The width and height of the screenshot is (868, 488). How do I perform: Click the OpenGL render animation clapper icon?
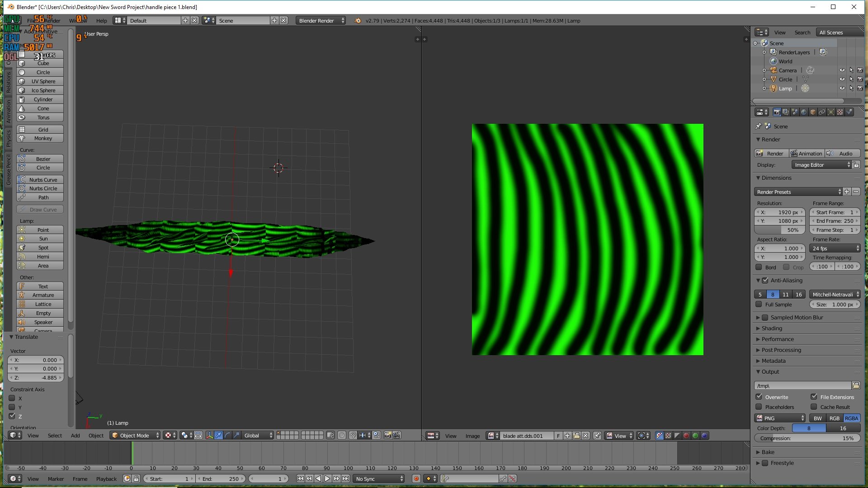(396, 435)
